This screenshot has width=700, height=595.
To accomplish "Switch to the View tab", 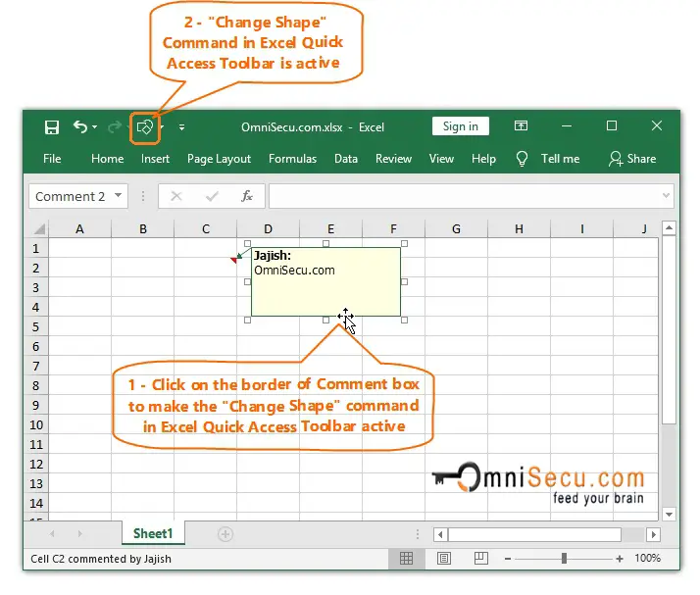I will coord(441,159).
